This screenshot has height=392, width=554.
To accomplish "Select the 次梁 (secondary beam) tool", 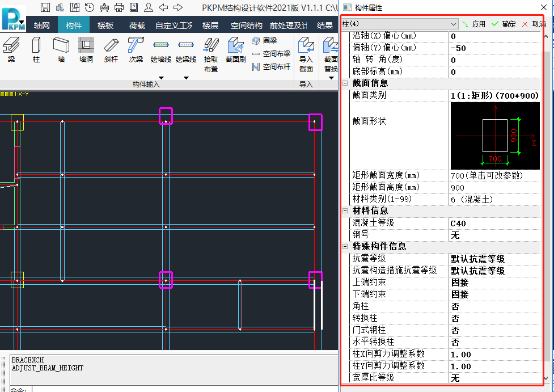I will click(x=136, y=50).
